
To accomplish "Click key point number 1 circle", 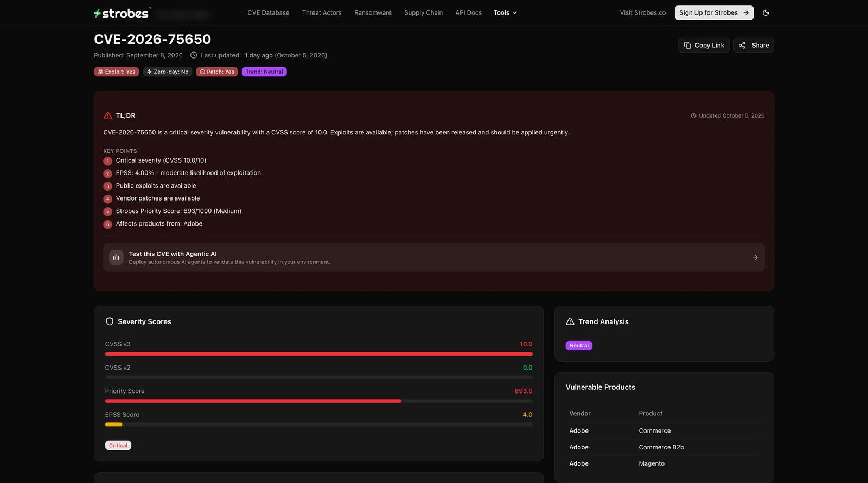I will pyautogui.click(x=107, y=161).
